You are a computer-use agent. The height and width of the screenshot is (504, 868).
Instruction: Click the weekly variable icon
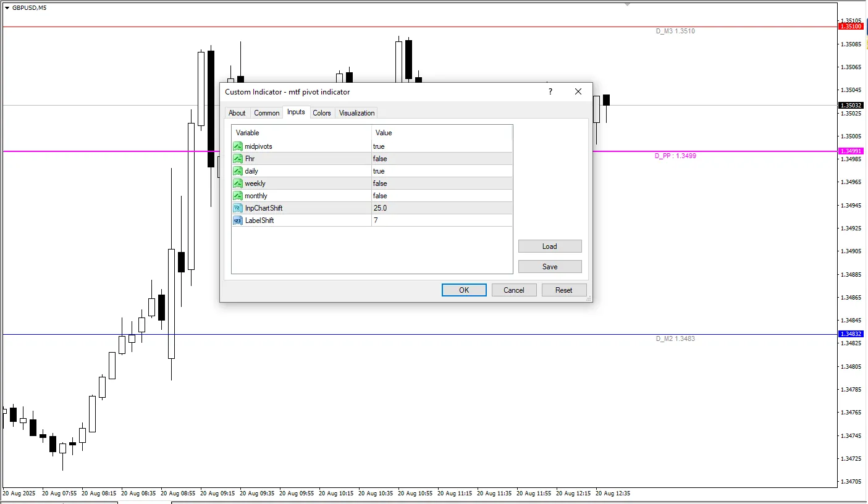point(238,183)
